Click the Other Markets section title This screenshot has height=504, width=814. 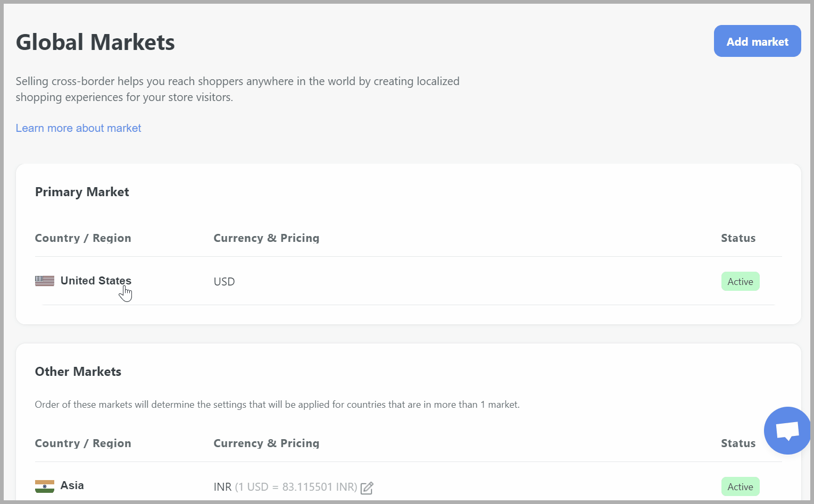[78, 372]
